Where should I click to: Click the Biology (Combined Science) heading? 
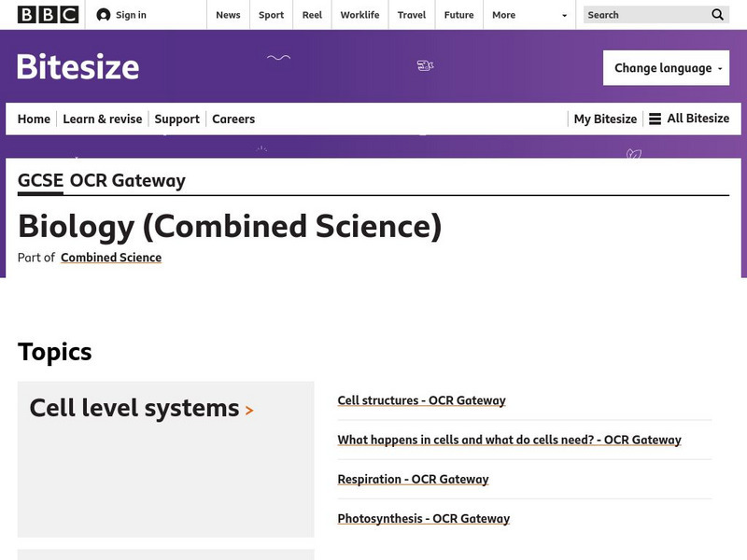point(230,226)
